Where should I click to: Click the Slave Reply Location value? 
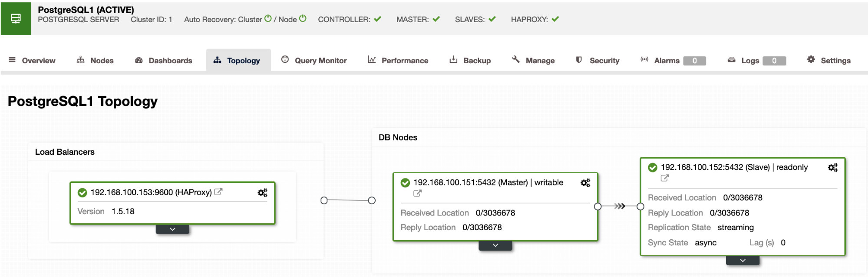click(x=729, y=213)
